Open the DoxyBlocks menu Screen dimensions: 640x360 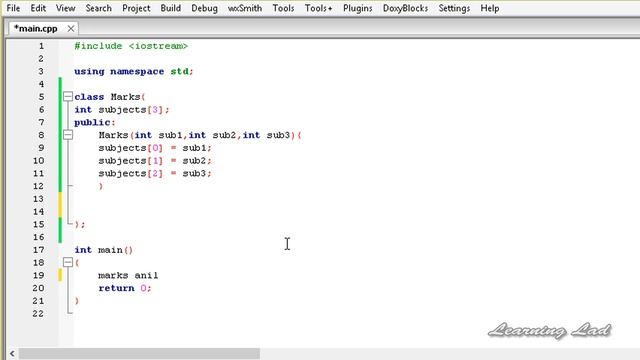pos(405,8)
